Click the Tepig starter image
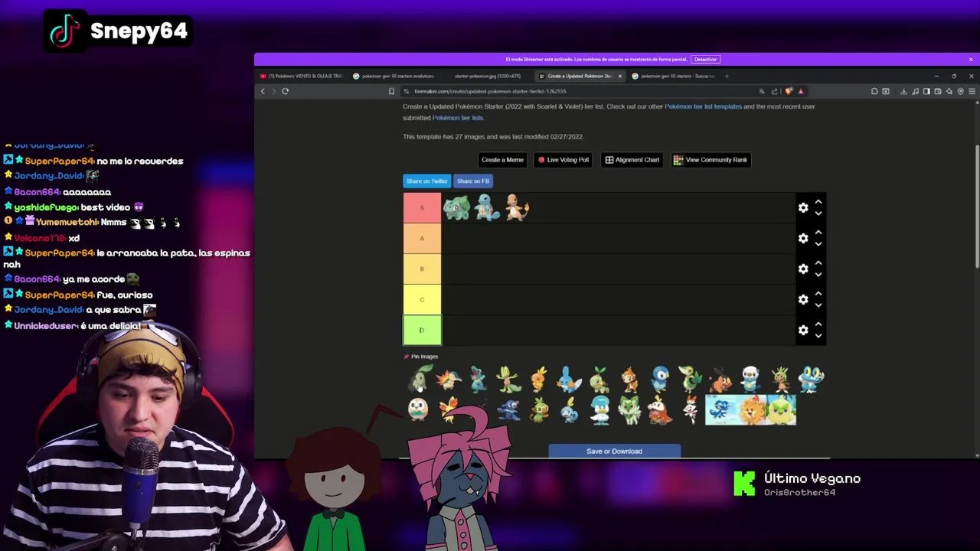The height and width of the screenshot is (551, 980). 720,379
